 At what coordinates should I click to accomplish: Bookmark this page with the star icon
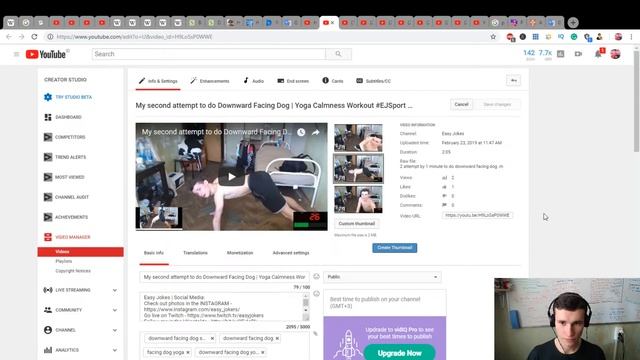493,37
